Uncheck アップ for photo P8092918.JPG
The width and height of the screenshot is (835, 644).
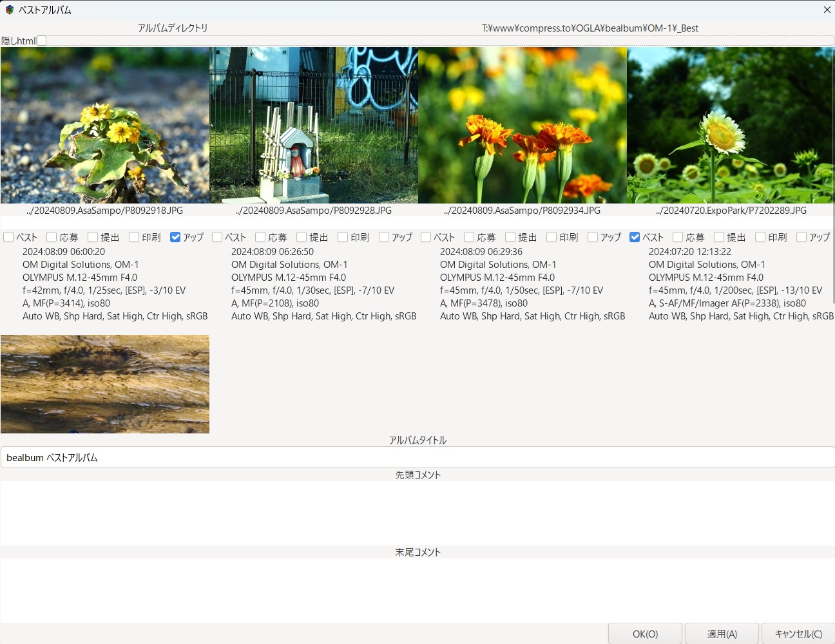175,237
